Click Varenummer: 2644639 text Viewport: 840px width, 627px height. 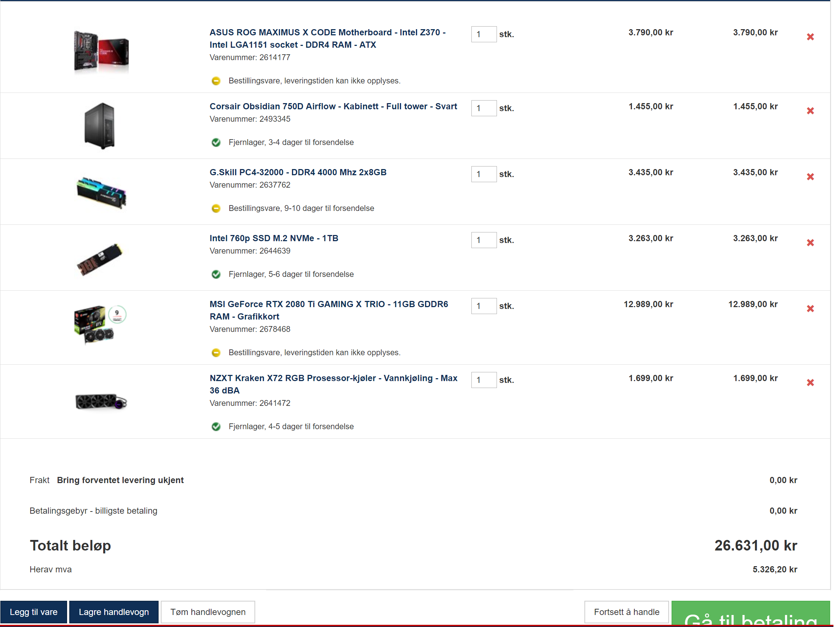coord(250,251)
